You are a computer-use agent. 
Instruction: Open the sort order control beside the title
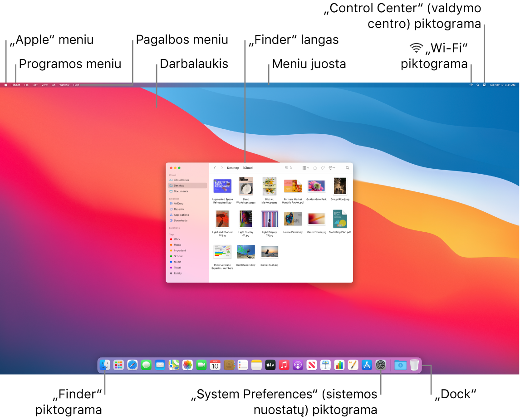pyautogui.click(x=291, y=168)
